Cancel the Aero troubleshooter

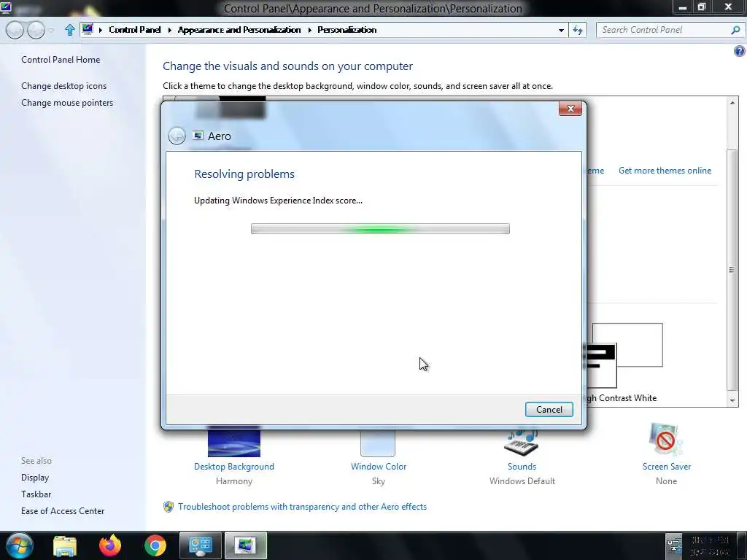click(x=549, y=410)
